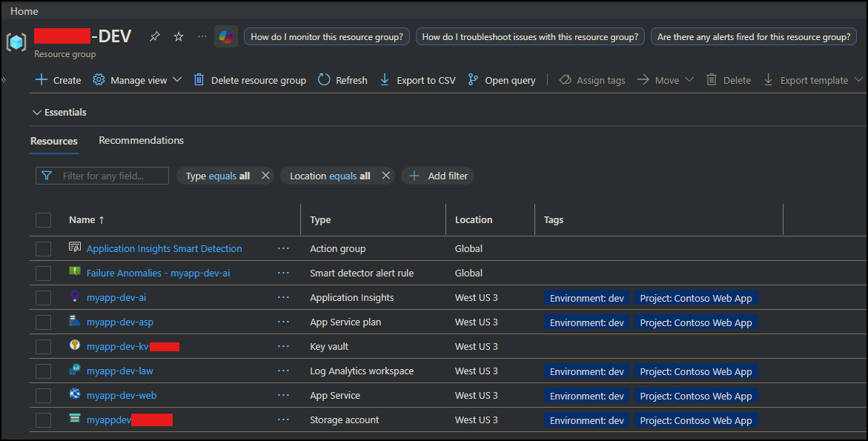Expand the Manage view dropdown
The width and height of the screenshot is (868, 441).
[137, 80]
